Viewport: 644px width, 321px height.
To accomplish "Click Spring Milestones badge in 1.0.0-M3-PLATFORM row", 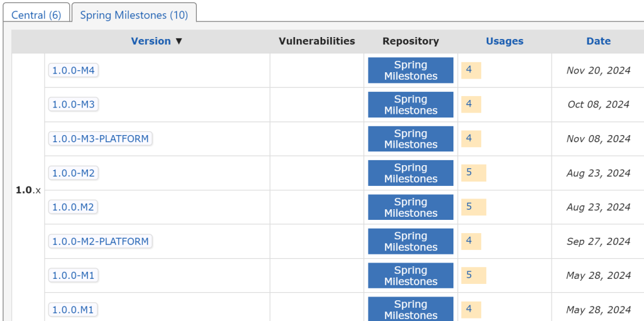I will 411,139.
